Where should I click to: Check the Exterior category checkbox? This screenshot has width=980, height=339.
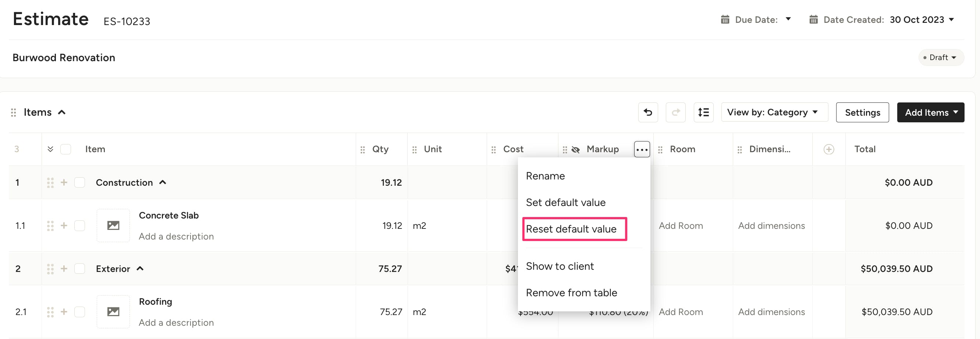[x=79, y=269]
